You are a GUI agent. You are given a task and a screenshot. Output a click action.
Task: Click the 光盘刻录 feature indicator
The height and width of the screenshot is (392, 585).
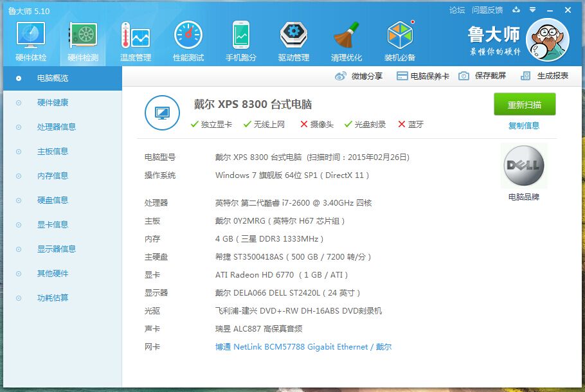(365, 125)
